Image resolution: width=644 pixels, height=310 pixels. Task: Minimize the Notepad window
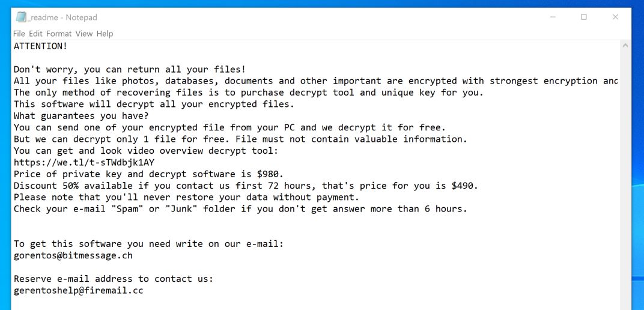(x=552, y=17)
